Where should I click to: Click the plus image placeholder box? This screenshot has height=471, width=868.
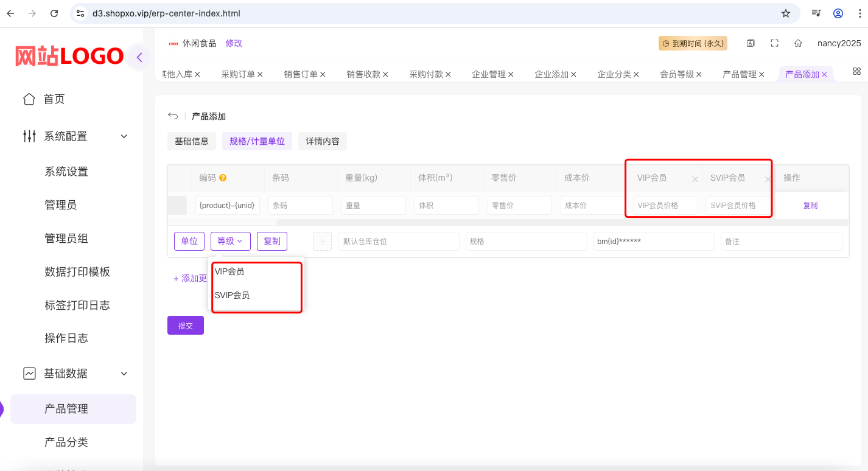click(x=322, y=242)
